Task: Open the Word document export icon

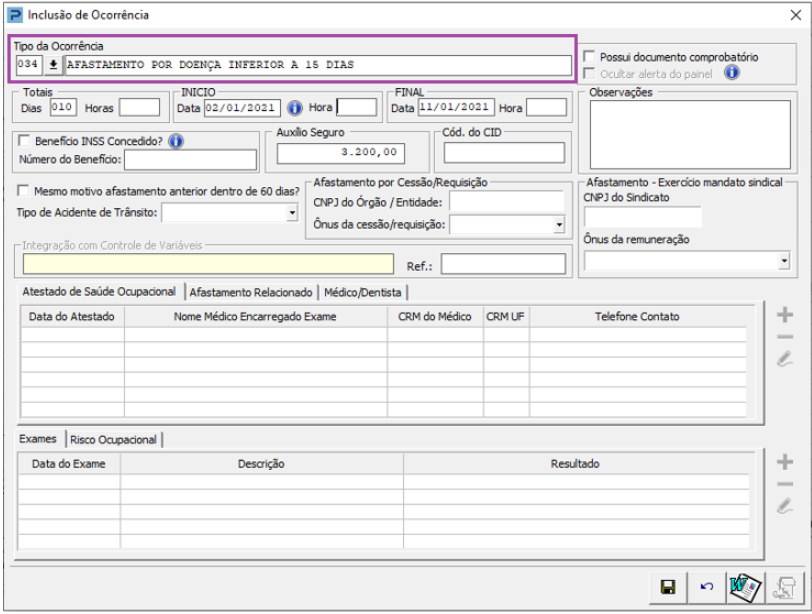Action: pos(745,587)
